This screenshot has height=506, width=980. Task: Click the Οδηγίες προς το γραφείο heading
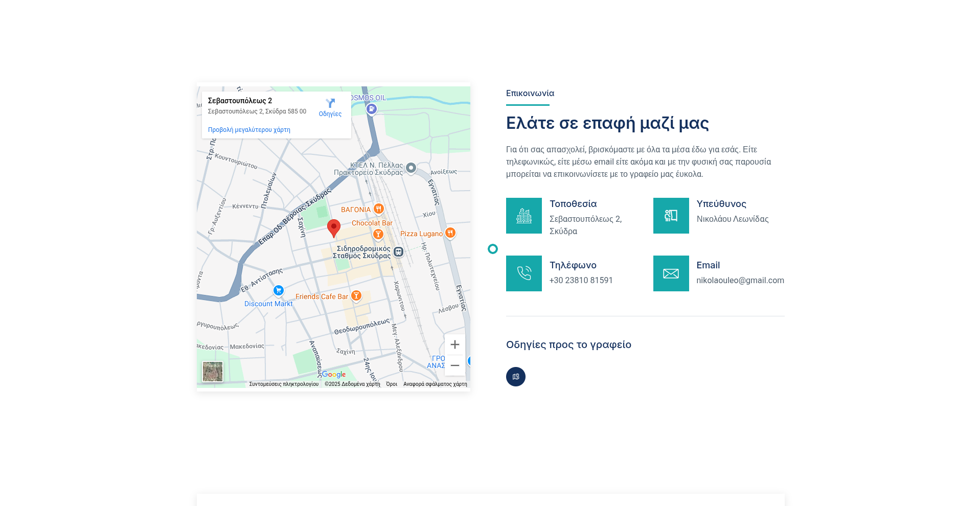click(568, 345)
